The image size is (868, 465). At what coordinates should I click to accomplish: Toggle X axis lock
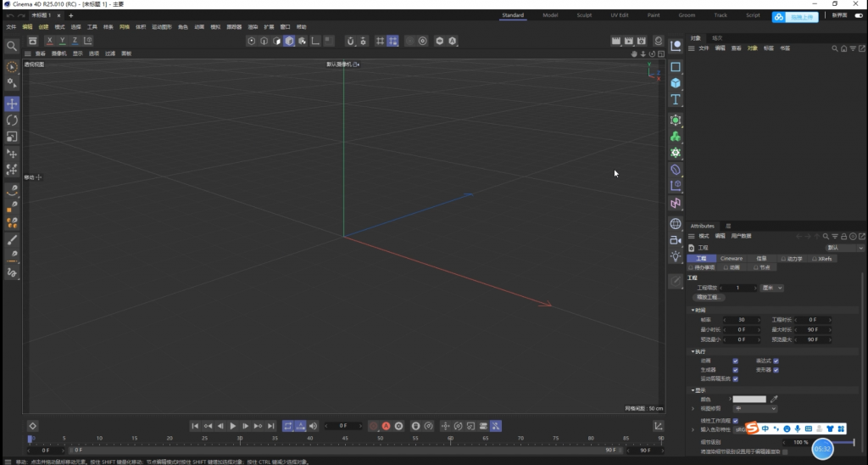49,41
